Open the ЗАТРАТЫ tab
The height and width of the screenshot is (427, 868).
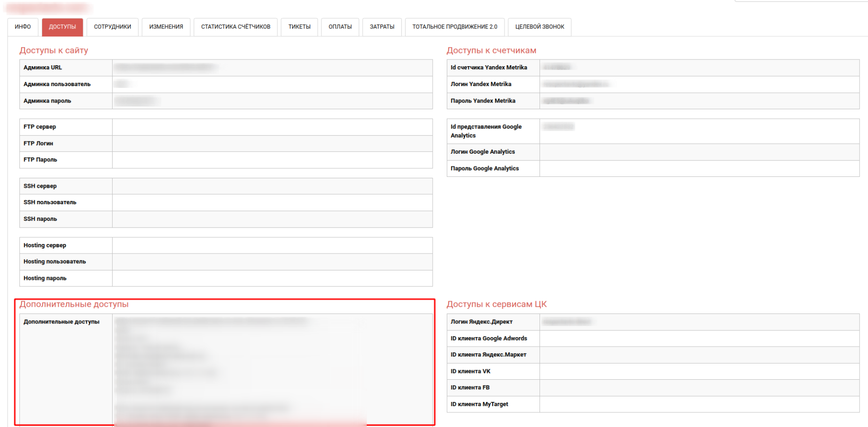(x=382, y=27)
